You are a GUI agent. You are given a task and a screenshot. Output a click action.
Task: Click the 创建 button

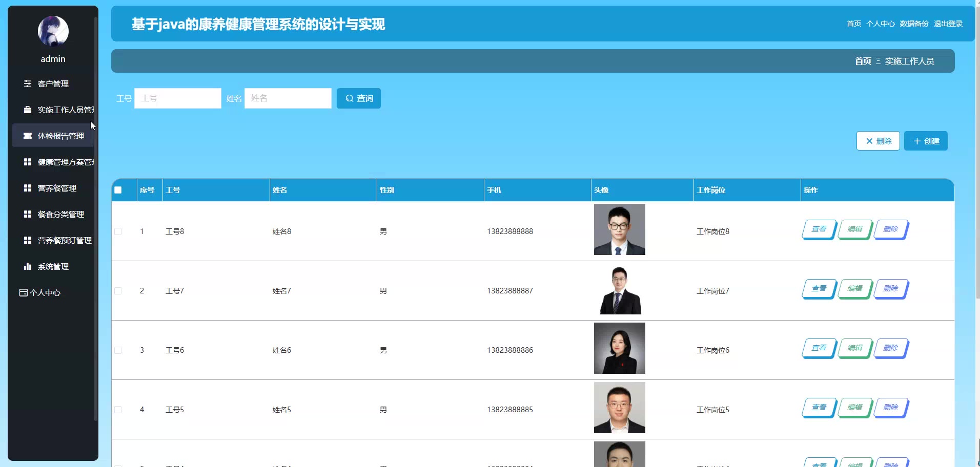pyautogui.click(x=926, y=141)
